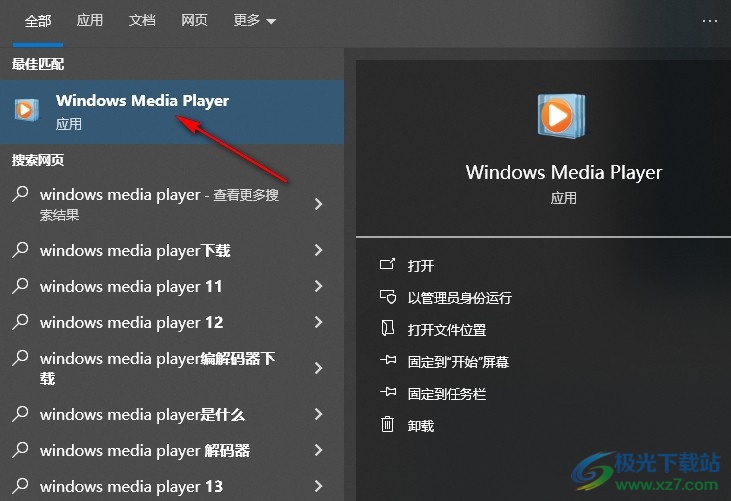Open the 更多 dropdown
This screenshot has width=731, height=501.
255,21
